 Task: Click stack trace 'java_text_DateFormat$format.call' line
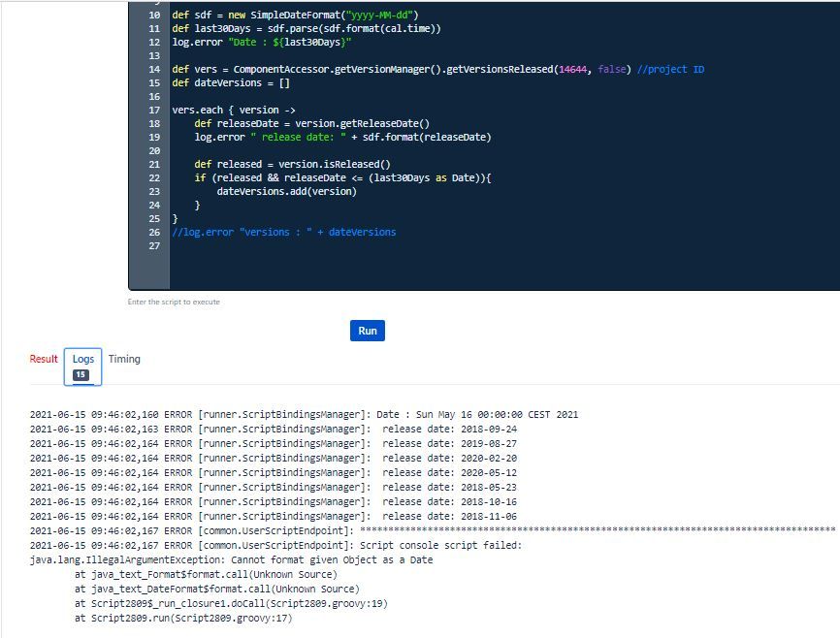tap(217, 589)
